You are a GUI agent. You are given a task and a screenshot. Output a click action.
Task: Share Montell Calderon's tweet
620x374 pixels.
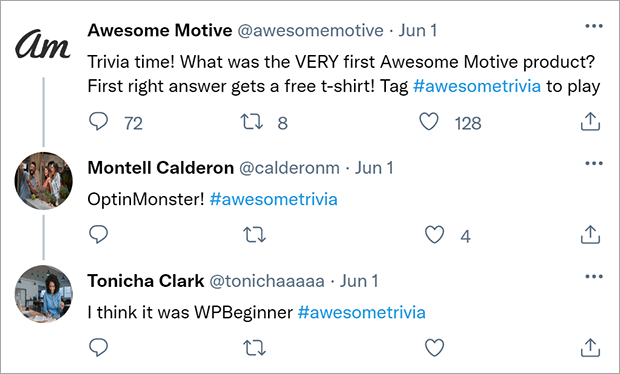(x=590, y=234)
